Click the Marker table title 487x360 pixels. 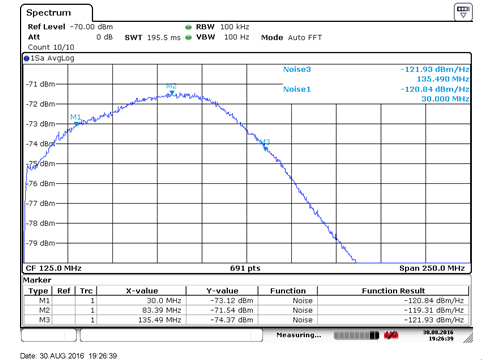pyautogui.click(x=37, y=280)
